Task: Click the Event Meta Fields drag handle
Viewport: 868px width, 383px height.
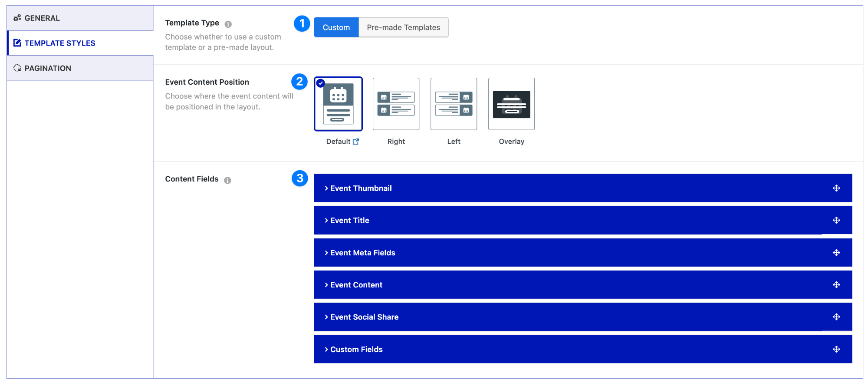Action: tap(836, 253)
